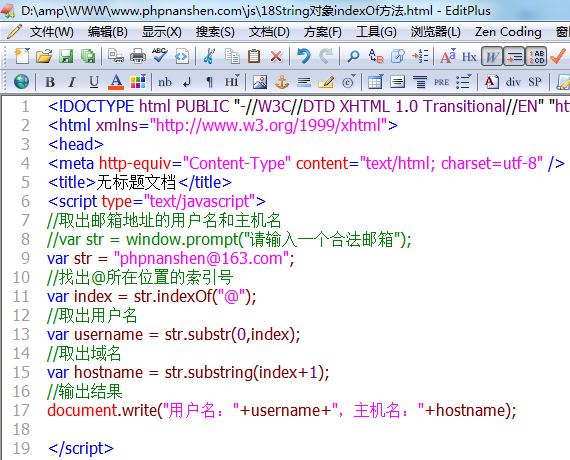This screenshot has height=460, width=570.
Task: Toggle the auto indent button
Action: point(514,56)
